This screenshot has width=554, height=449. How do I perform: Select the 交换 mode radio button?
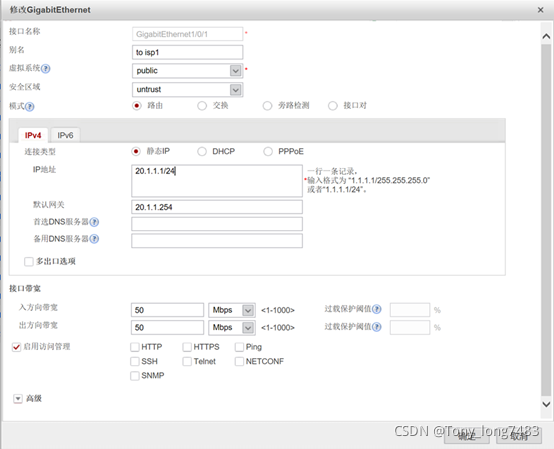pyautogui.click(x=202, y=106)
